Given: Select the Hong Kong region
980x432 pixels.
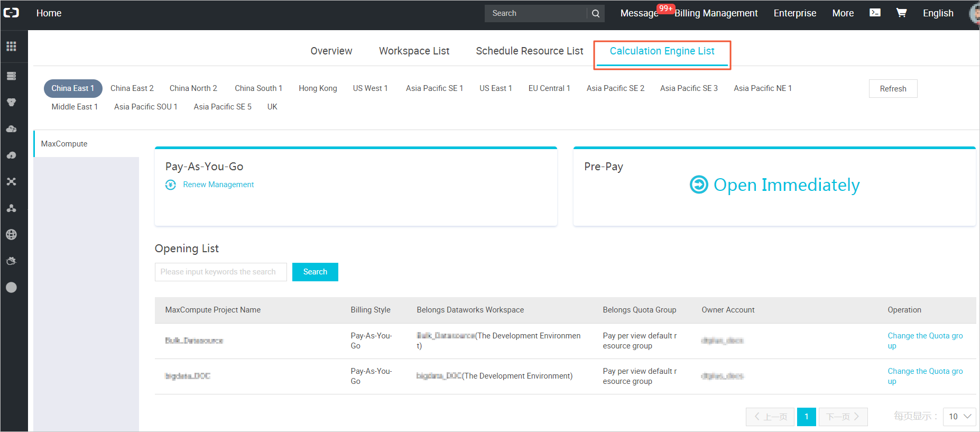Looking at the screenshot, I should click(318, 88).
